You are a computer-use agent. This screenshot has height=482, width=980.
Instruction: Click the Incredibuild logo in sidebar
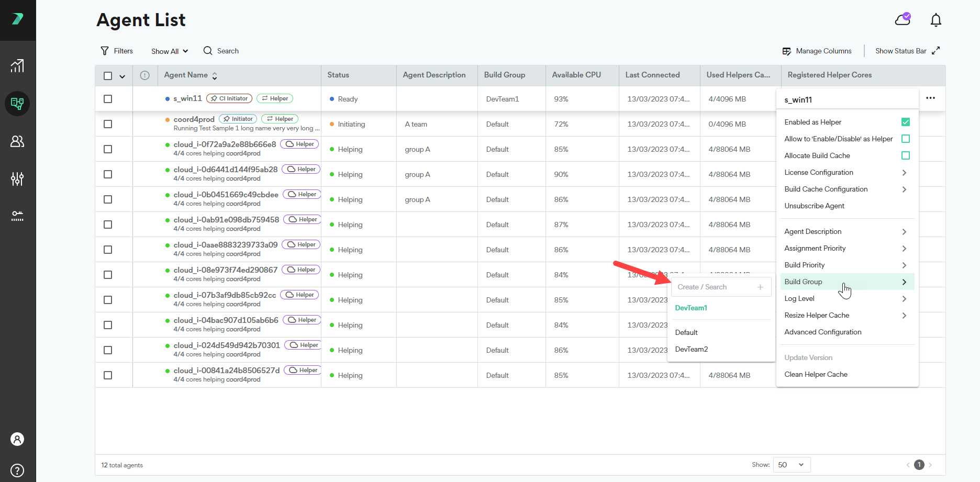17,19
